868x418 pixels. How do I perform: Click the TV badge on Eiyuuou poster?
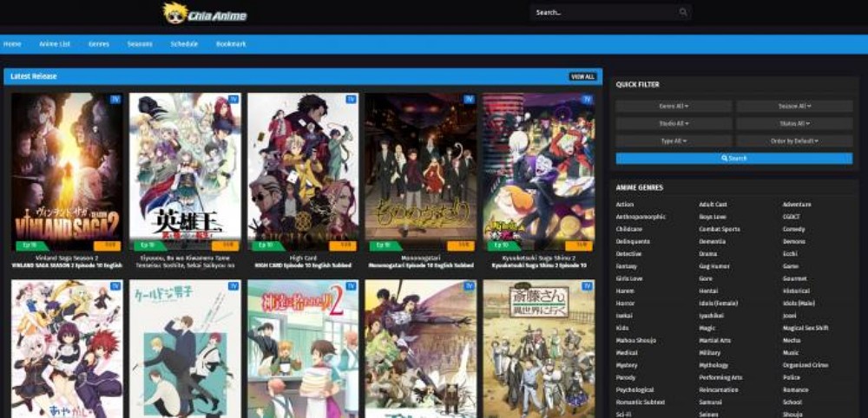click(233, 100)
